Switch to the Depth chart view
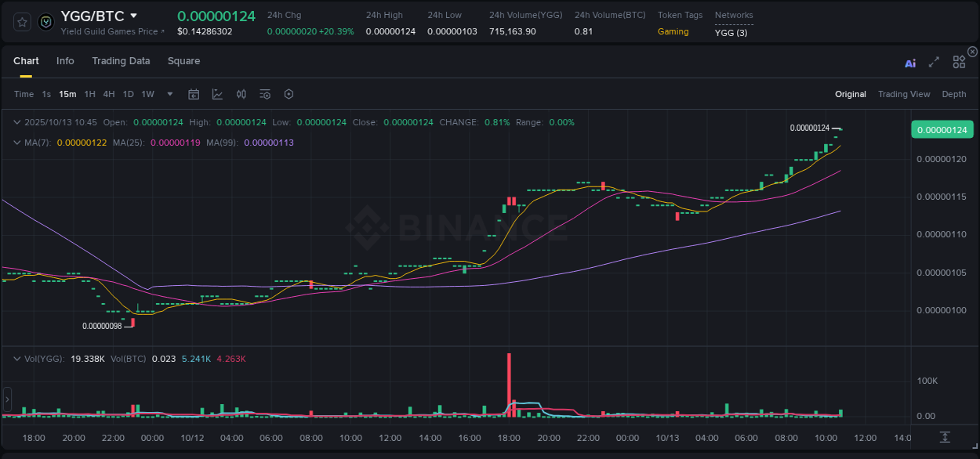980x459 pixels. click(x=954, y=94)
